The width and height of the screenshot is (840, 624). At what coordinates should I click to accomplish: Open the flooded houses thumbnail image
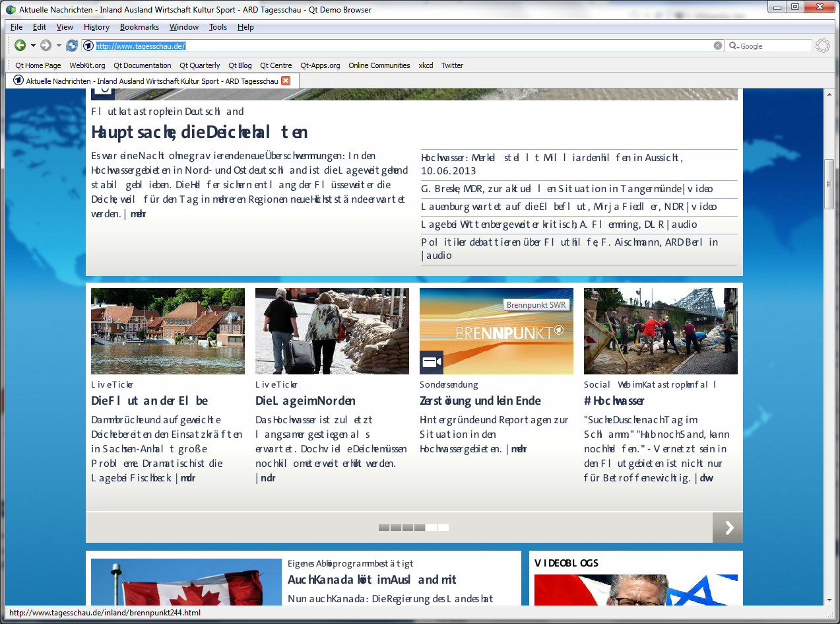168,331
